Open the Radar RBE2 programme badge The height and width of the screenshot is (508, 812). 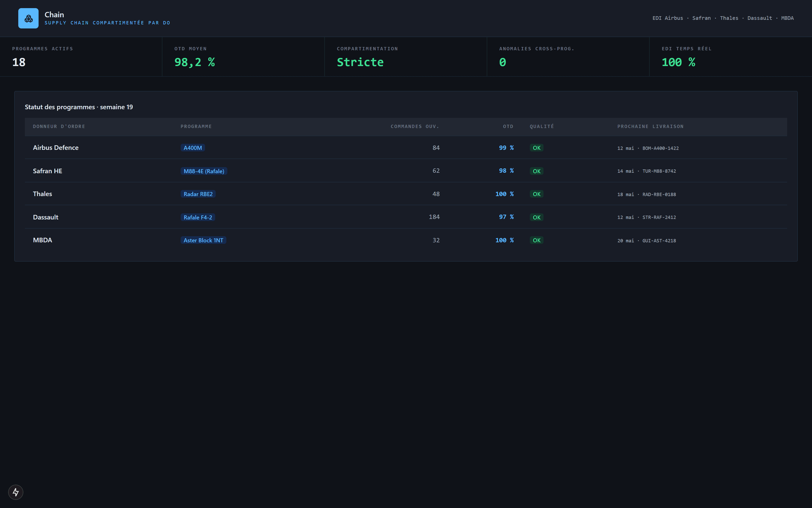click(x=198, y=194)
